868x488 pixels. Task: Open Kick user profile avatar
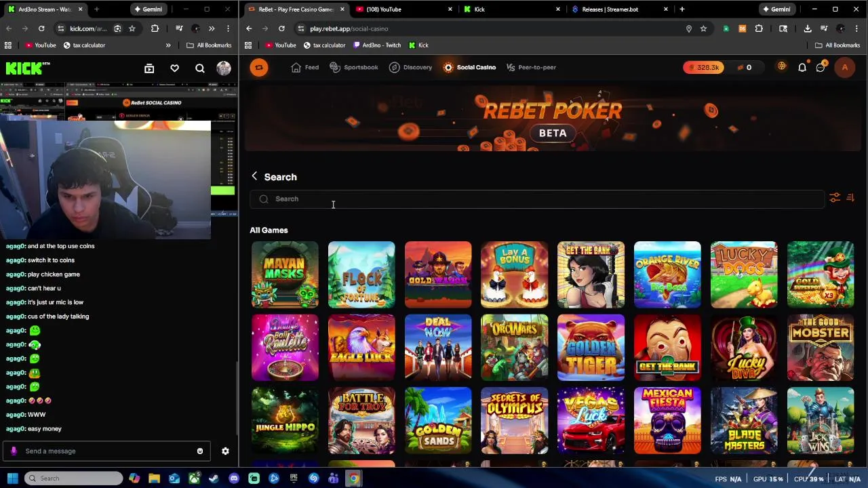224,68
